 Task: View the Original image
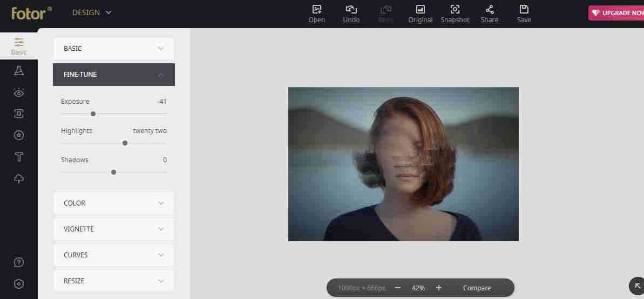click(420, 14)
